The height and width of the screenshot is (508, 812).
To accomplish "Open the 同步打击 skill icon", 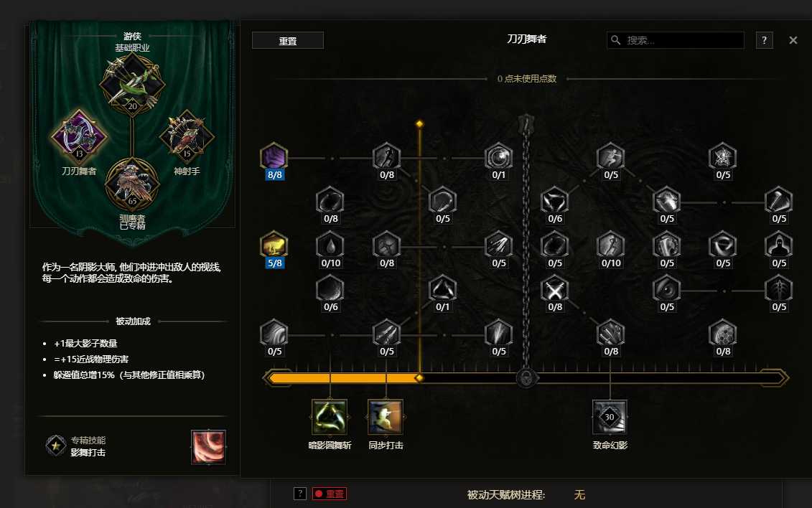I will pos(386,417).
